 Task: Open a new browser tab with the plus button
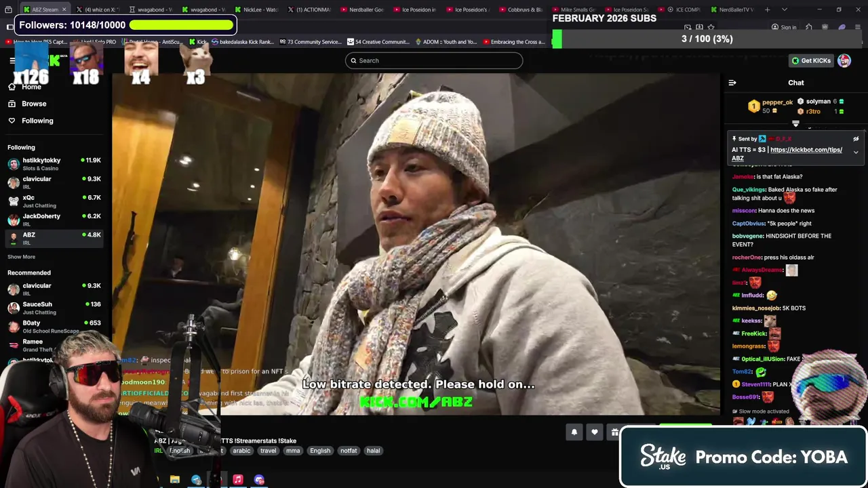(x=768, y=9)
